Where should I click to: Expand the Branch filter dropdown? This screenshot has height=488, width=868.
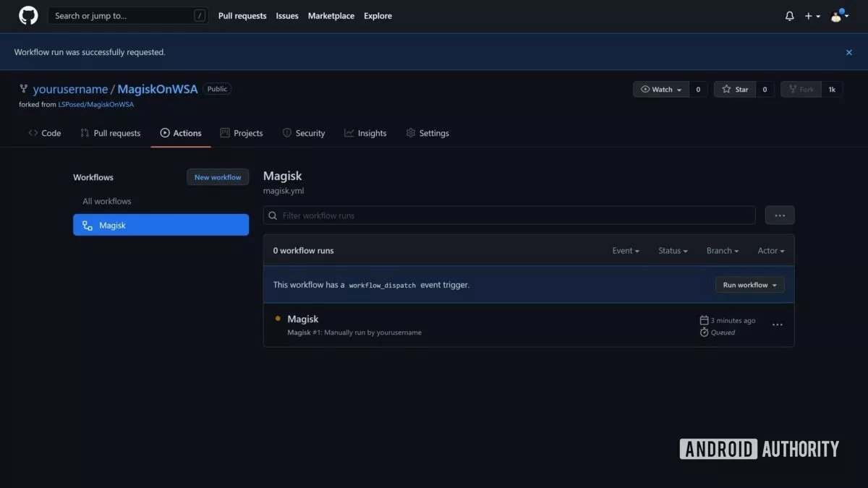[x=723, y=251]
